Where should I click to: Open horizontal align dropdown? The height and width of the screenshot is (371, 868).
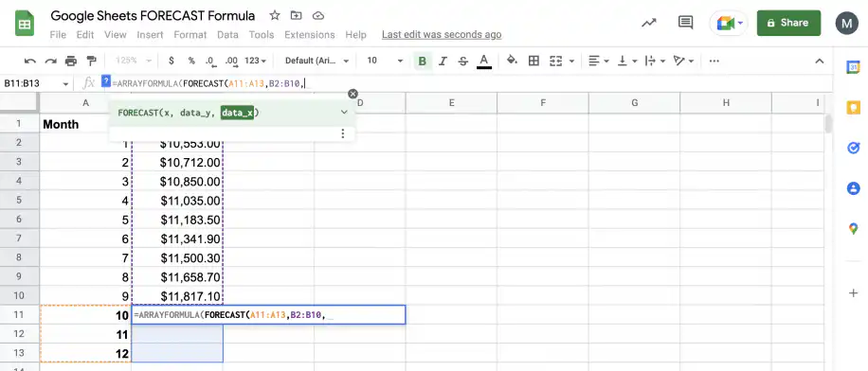coord(599,61)
